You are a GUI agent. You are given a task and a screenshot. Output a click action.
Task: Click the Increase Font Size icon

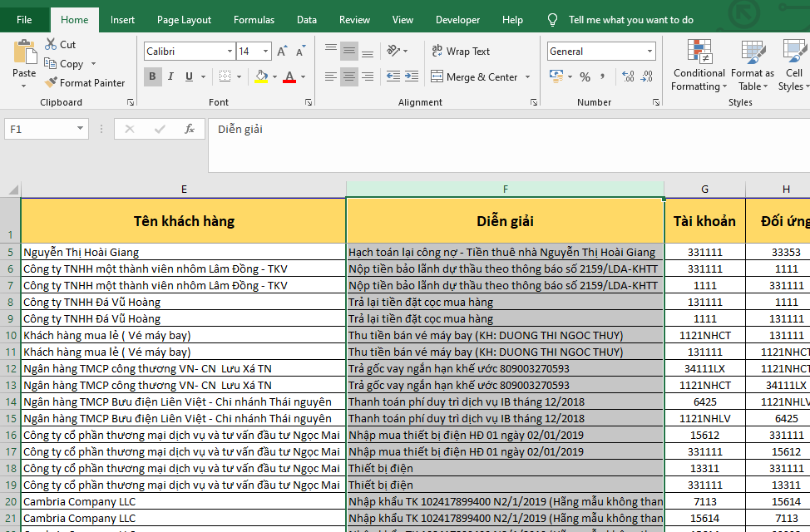coord(282,52)
